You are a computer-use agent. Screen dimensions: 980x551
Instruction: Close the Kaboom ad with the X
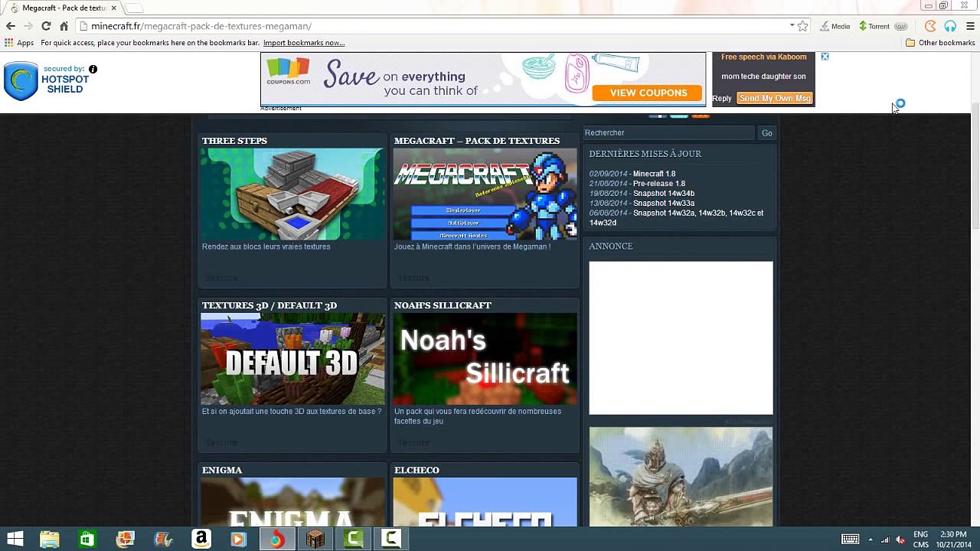[x=825, y=57]
